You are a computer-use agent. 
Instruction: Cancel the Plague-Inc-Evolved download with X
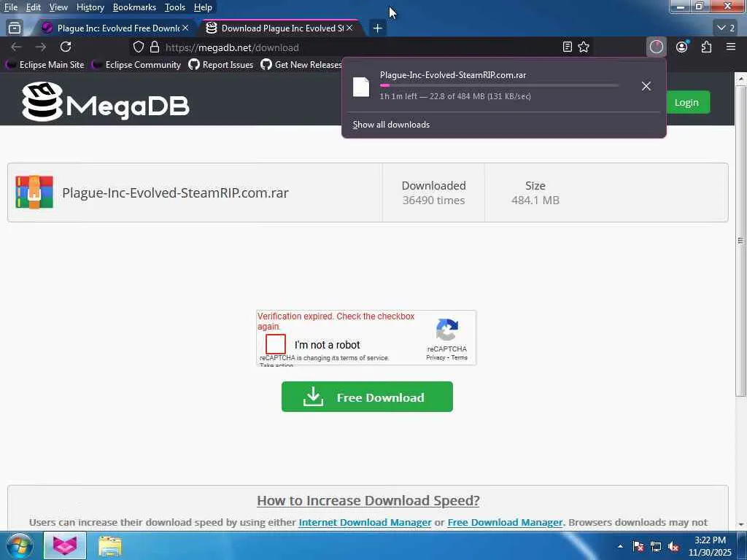646,86
